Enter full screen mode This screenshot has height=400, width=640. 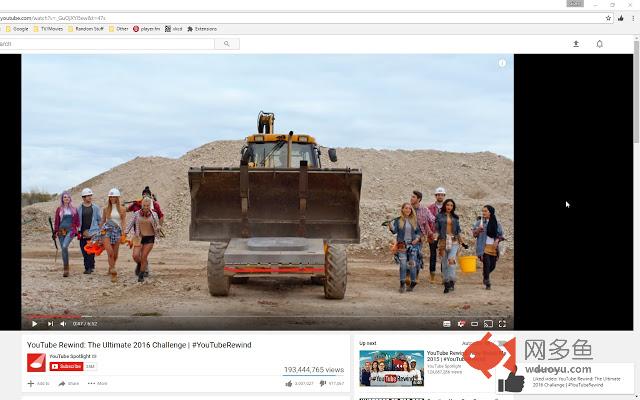(x=502, y=324)
